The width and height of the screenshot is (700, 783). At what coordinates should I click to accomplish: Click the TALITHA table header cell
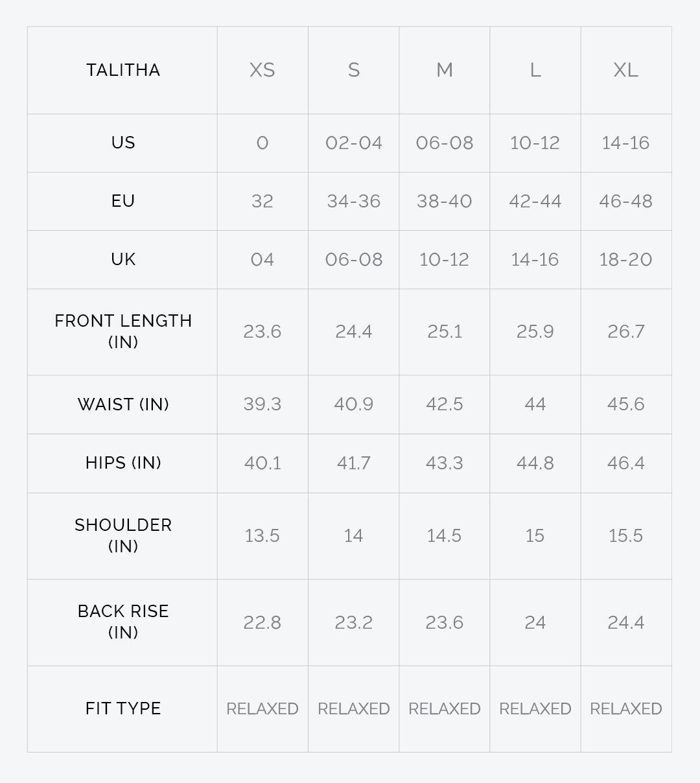pos(123,70)
